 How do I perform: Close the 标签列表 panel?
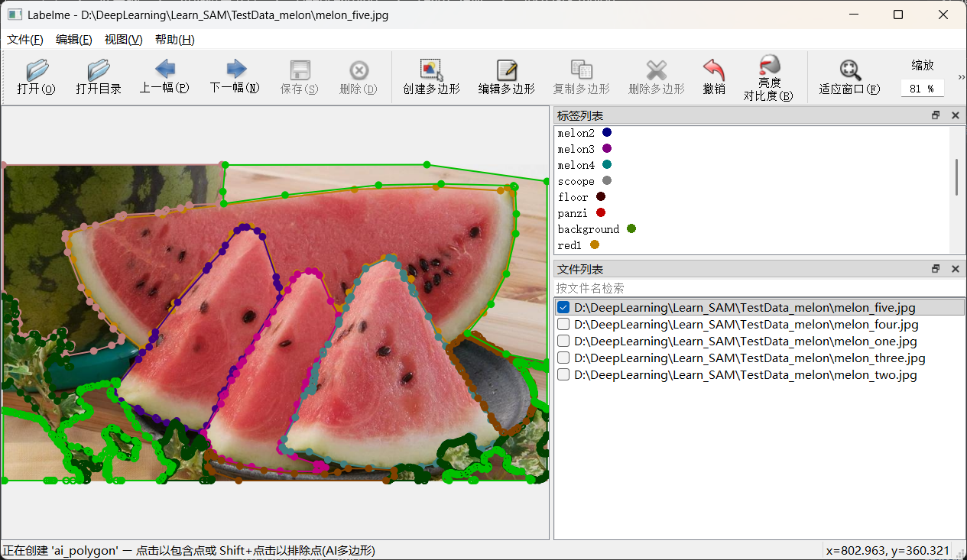tap(955, 115)
